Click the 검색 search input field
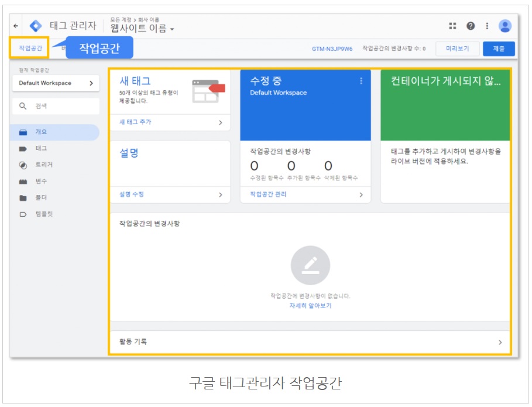This screenshot has height=407, width=532. click(x=56, y=106)
